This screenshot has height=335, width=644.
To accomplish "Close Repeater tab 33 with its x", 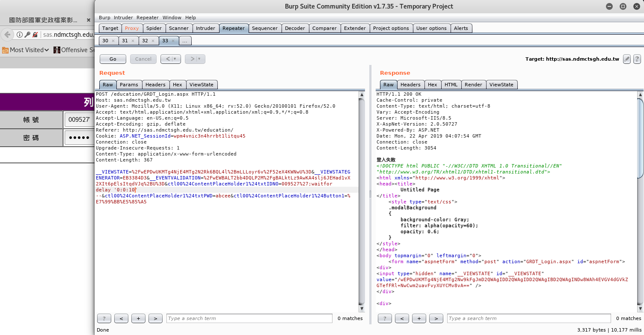I will click(x=173, y=41).
